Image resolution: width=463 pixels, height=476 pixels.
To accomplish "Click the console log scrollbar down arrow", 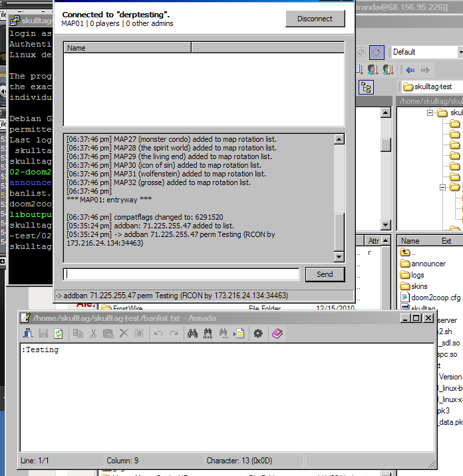I will click(x=339, y=257).
